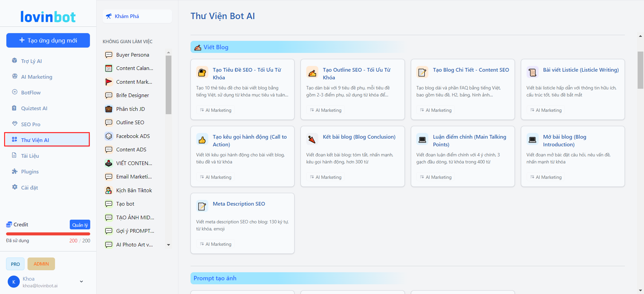
Task: Click the main page vertical scrollbar
Action: 640,70
